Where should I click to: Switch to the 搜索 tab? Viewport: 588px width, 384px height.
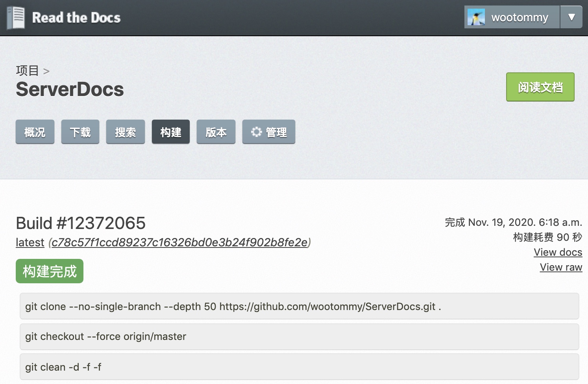[x=126, y=132]
